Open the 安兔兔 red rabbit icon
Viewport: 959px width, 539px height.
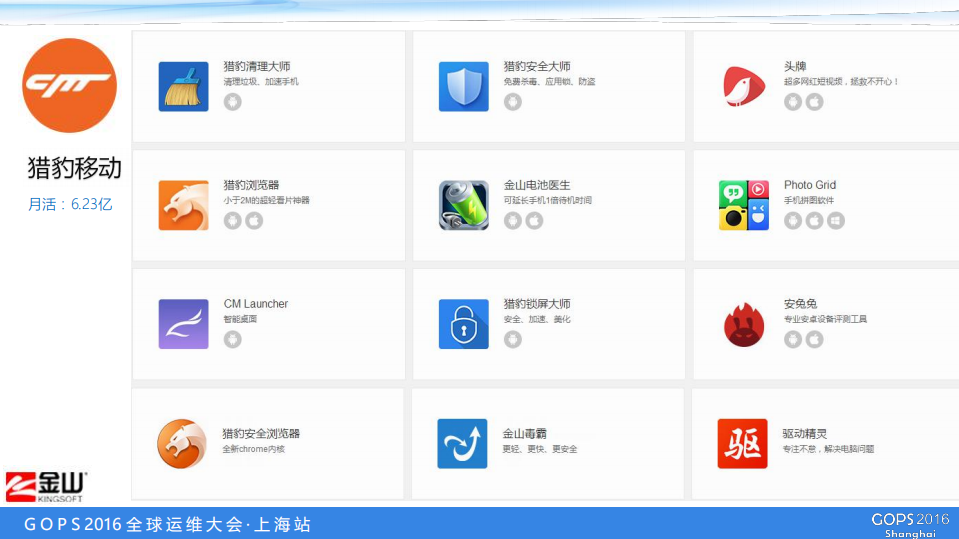[x=744, y=324]
